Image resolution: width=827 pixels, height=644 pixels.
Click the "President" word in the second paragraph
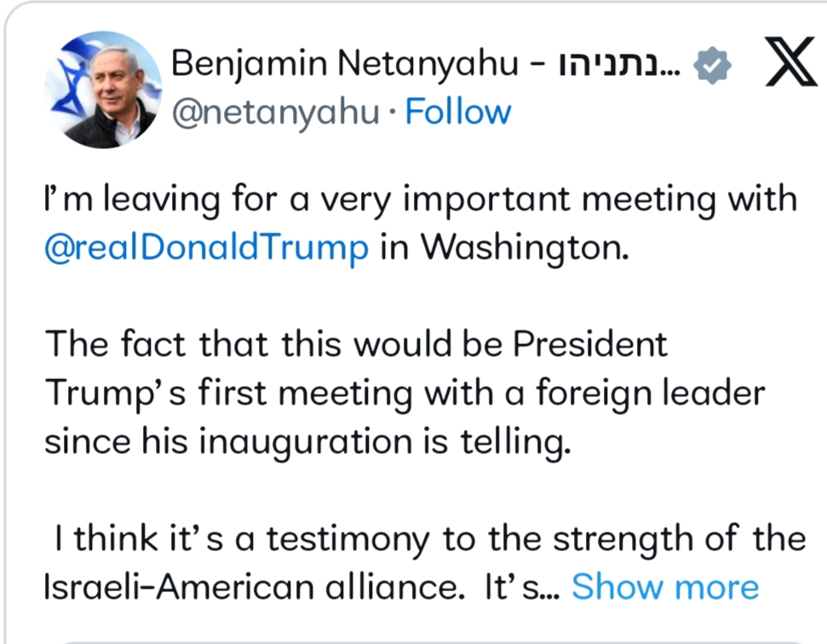coord(590,344)
